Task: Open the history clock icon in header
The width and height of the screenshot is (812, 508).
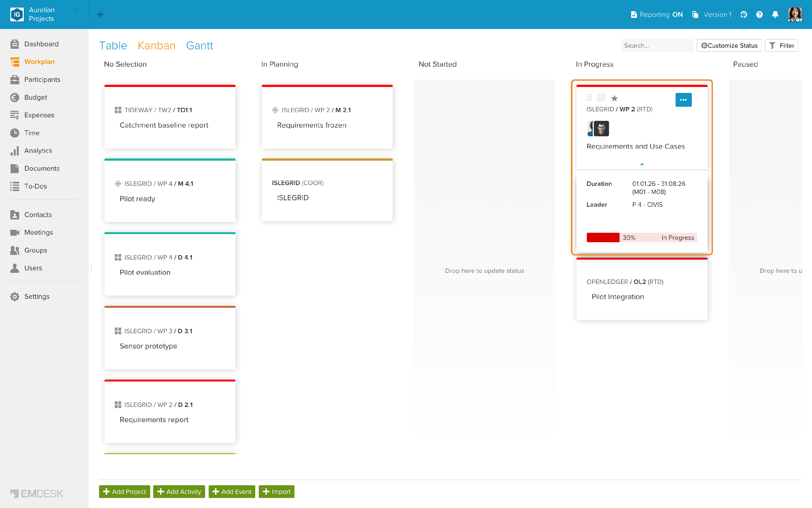Action: point(744,14)
